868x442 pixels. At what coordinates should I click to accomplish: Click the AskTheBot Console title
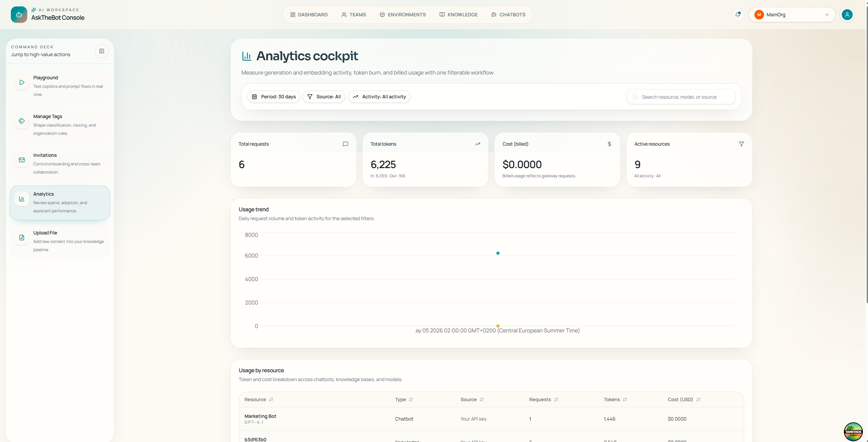coord(58,18)
